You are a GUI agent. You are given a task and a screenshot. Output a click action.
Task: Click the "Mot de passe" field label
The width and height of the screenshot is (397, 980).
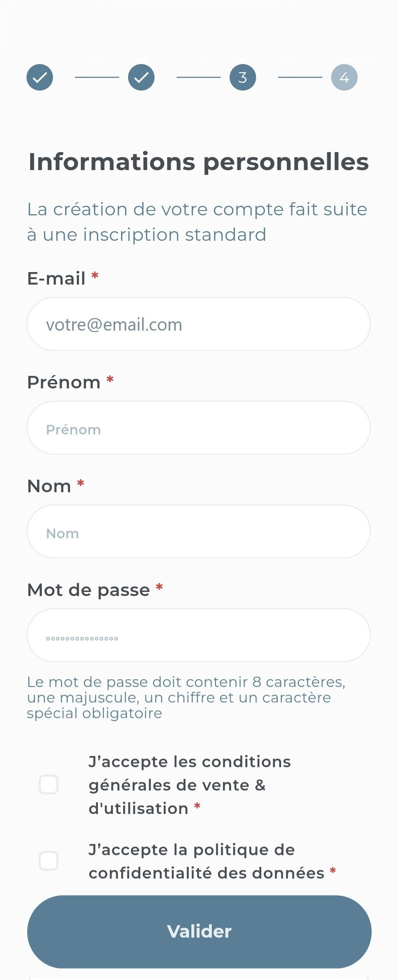(89, 590)
